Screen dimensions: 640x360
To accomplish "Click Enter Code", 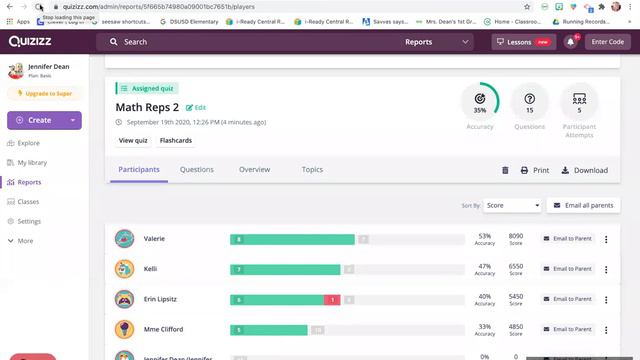I will [607, 42].
